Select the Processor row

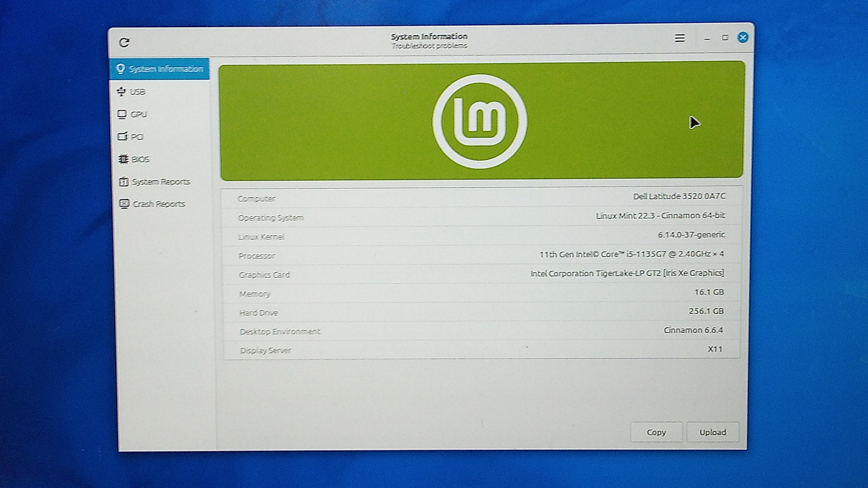(x=481, y=255)
